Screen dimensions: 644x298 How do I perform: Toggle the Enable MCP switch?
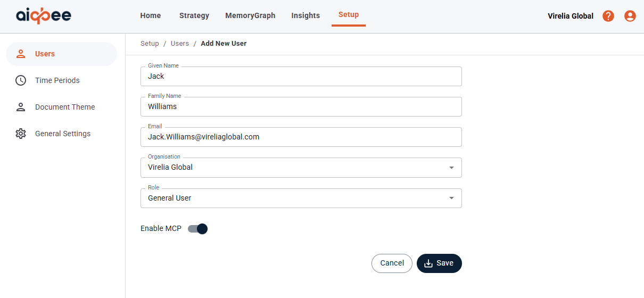(197, 229)
